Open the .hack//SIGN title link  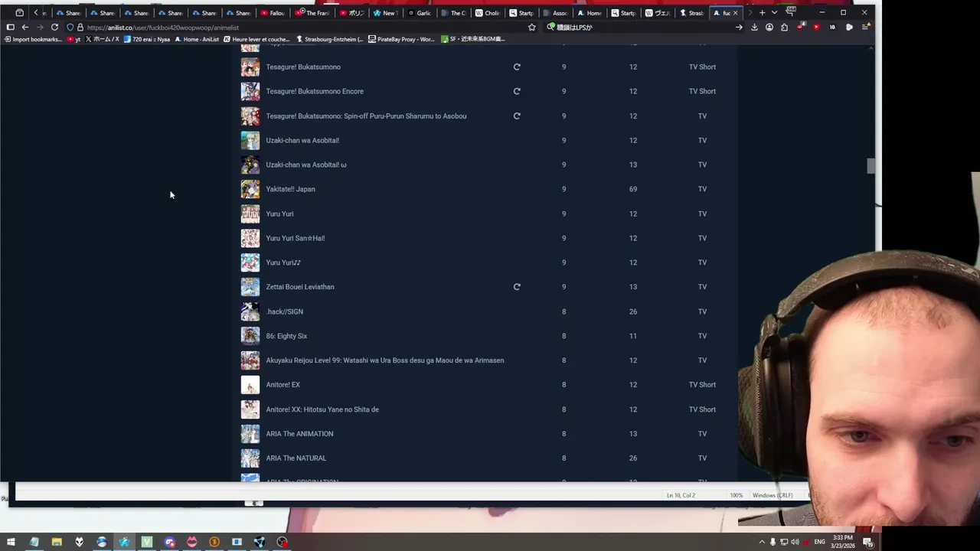(x=285, y=311)
